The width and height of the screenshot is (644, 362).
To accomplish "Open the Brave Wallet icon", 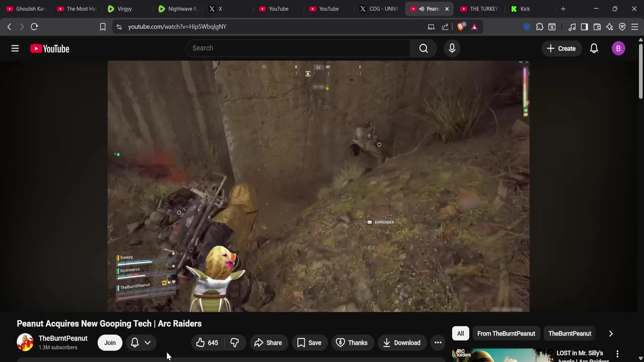I will tap(597, 27).
